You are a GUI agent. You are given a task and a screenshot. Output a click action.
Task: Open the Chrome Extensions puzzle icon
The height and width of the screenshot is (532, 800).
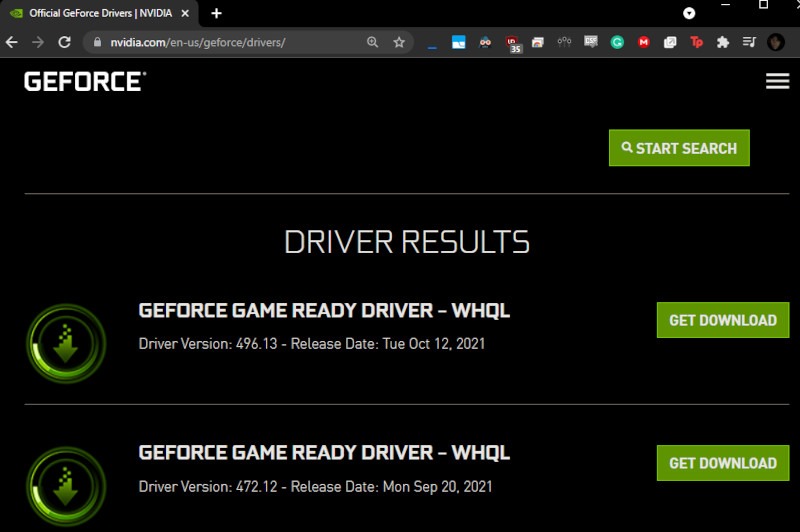click(723, 42)
